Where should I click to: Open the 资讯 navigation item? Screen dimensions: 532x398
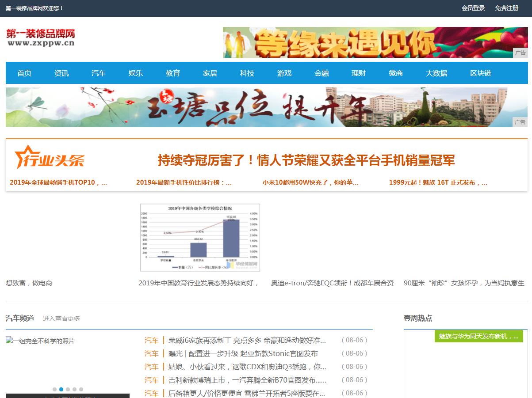tap(61, 73)
